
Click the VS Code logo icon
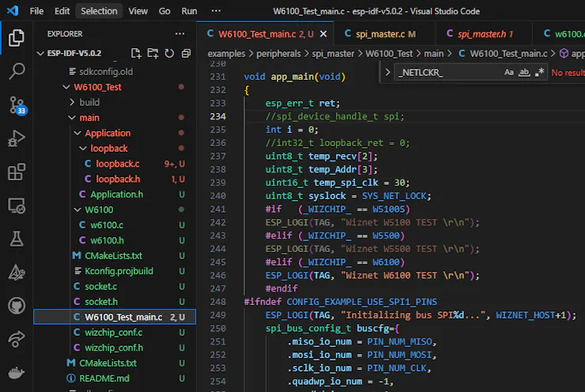coord(13,11)
